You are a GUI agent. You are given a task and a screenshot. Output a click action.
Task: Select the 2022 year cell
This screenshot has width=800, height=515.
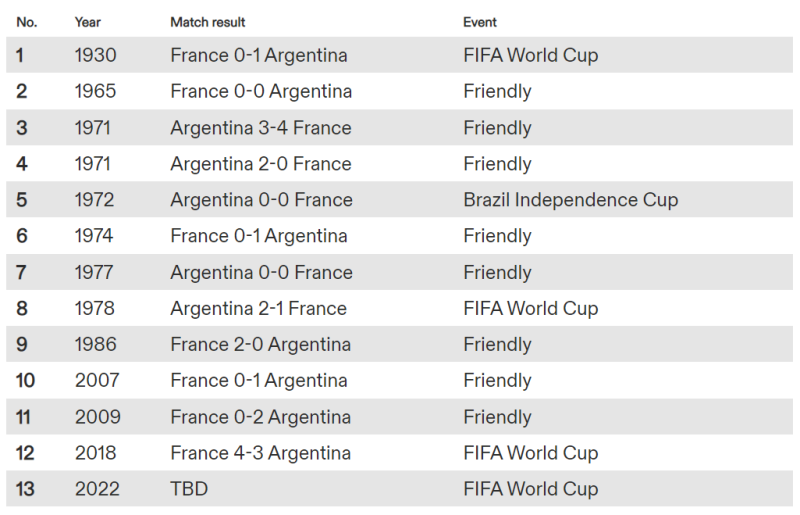coord(97,489)
